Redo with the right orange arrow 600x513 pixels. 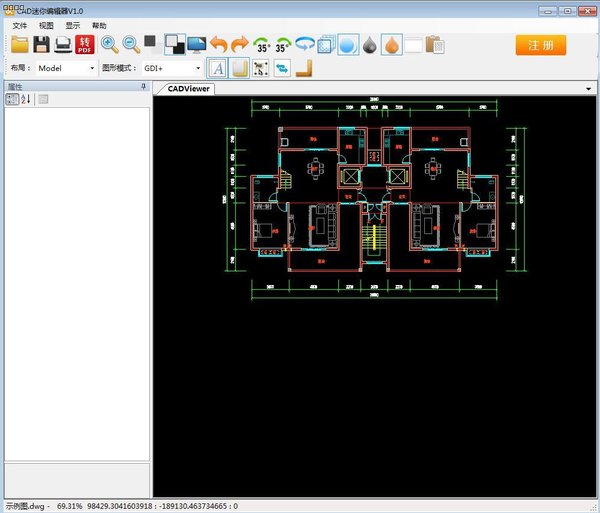coord(239,44)
